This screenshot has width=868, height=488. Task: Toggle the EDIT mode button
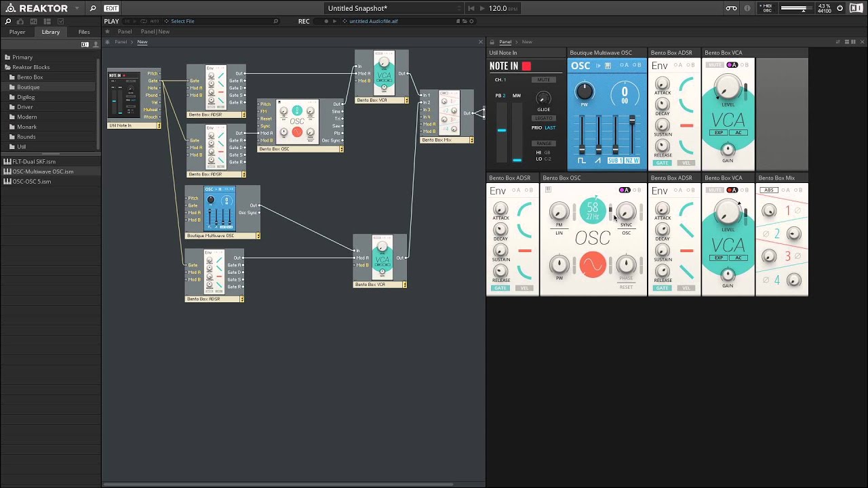point(111,8)
